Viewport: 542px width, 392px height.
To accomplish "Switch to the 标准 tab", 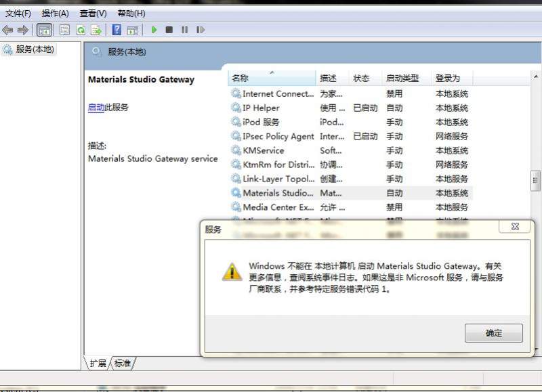I will coord(123,364).
